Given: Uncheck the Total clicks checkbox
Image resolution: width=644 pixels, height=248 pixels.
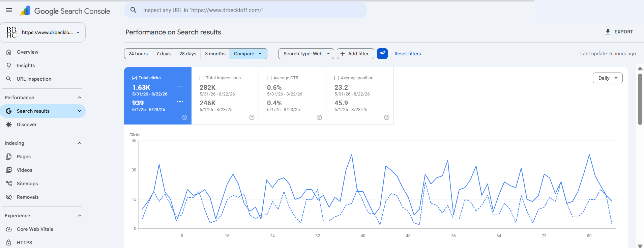Looking at the screenshot, I should pos(134,78).
